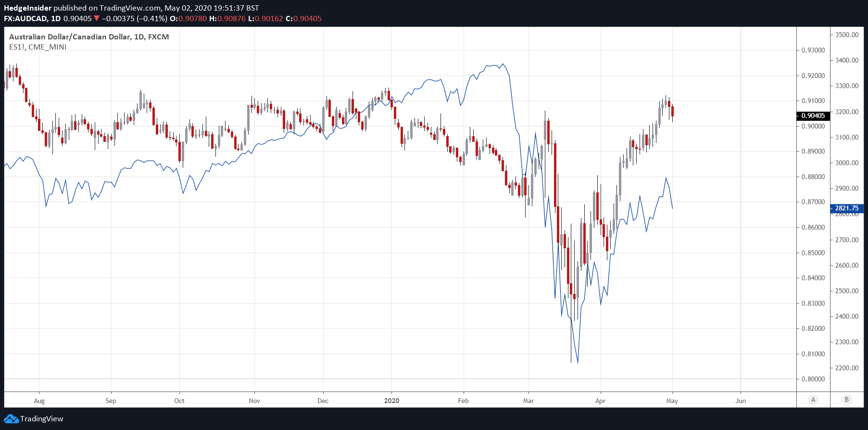Viewport: 868px width, 430px height.
Task: Click the 0.93000 price scale label
Action: pos(813,51)
